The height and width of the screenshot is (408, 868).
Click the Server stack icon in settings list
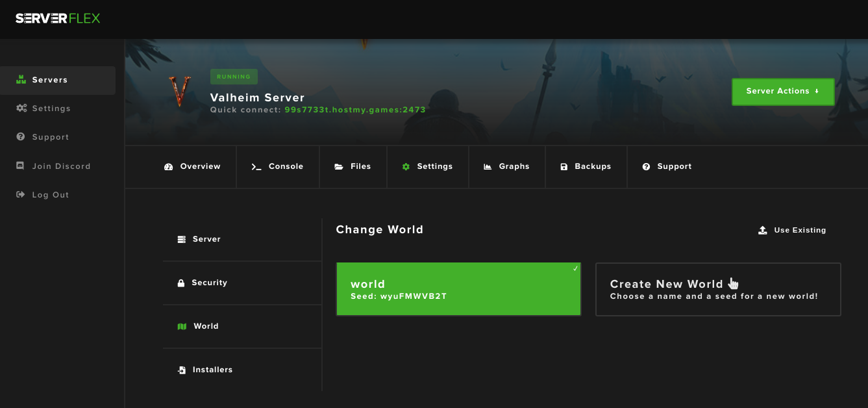[182, 240]
